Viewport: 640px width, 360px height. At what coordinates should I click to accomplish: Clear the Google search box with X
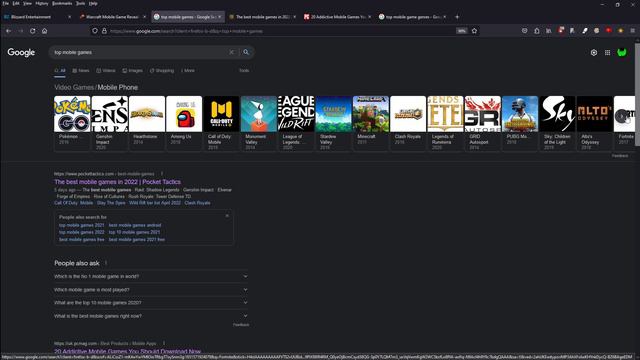pos(231,52)
